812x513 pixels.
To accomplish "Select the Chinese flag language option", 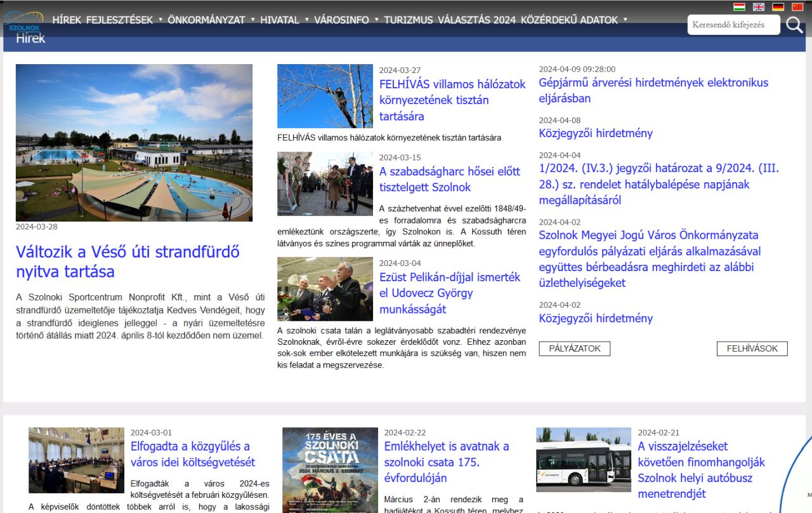I will tap(797, 7).
